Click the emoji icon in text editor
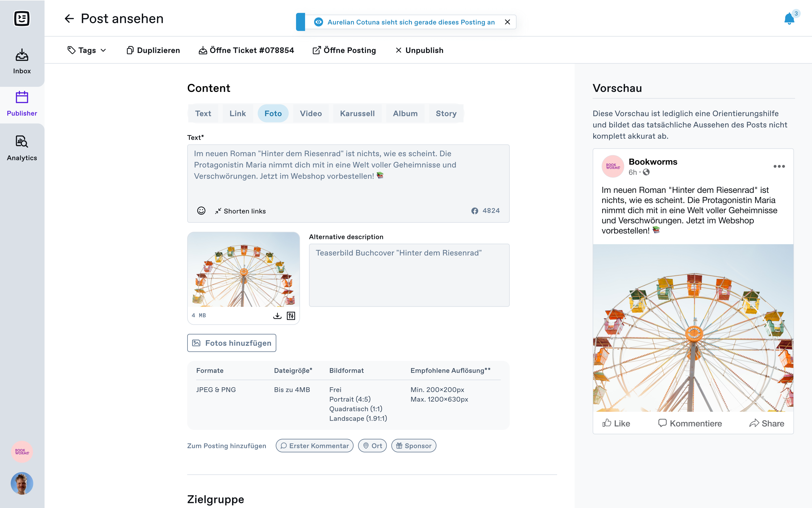The image size is (812, 508). (201, 211)
